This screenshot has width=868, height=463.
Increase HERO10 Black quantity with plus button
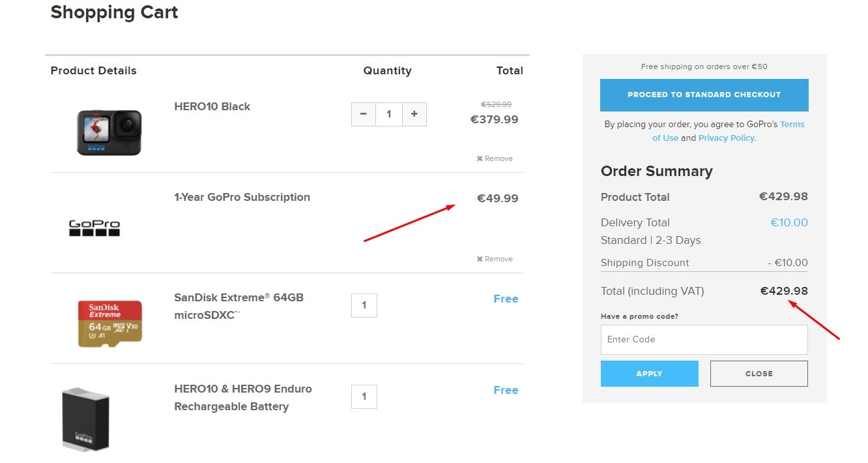tap(414, 114)
